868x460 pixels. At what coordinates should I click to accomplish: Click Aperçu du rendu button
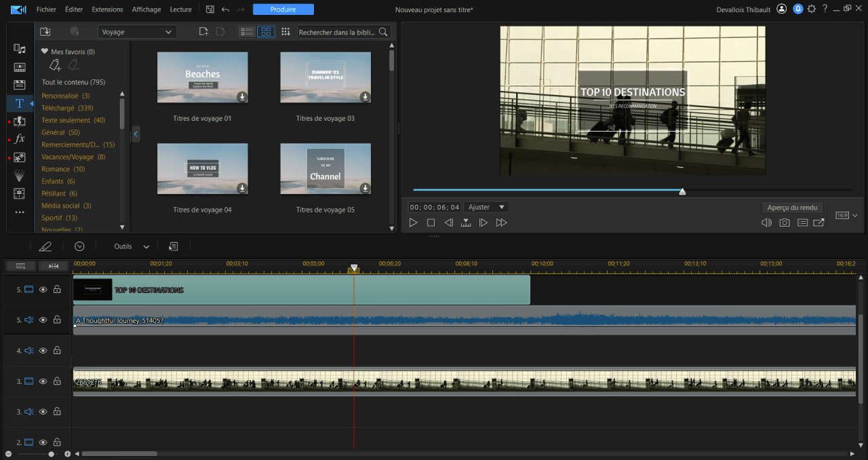pyautogui.click(x=793, y=208)
